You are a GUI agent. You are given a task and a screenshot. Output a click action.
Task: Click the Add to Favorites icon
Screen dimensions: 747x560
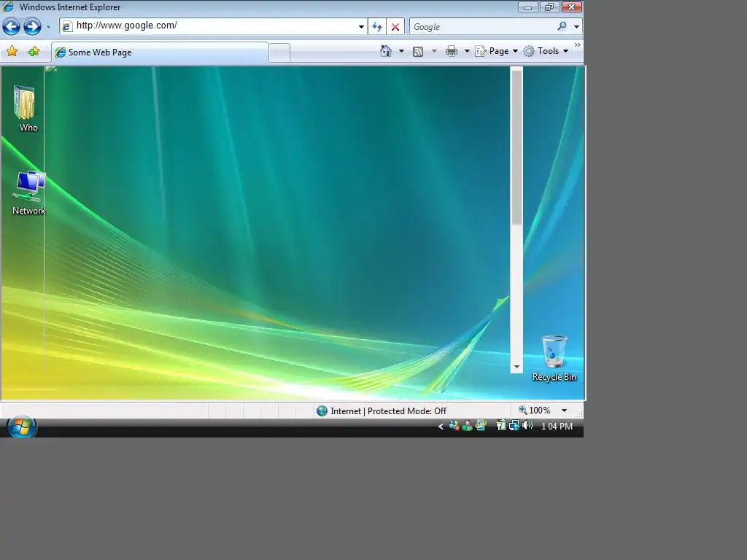(34, 52)
